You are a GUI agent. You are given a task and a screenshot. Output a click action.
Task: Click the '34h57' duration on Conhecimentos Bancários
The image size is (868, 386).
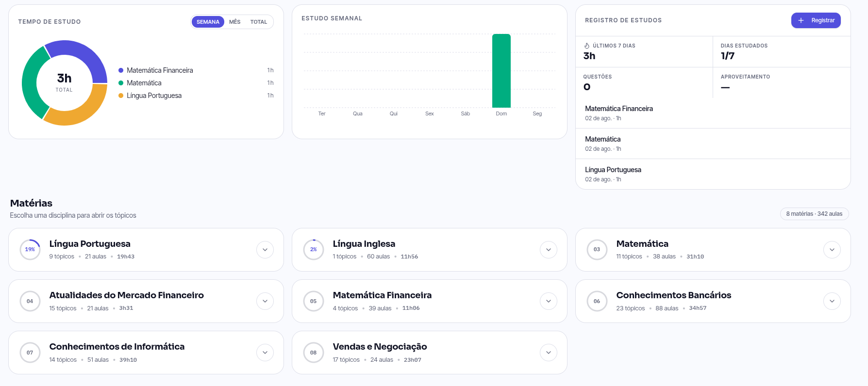click(x=698, y=308)
